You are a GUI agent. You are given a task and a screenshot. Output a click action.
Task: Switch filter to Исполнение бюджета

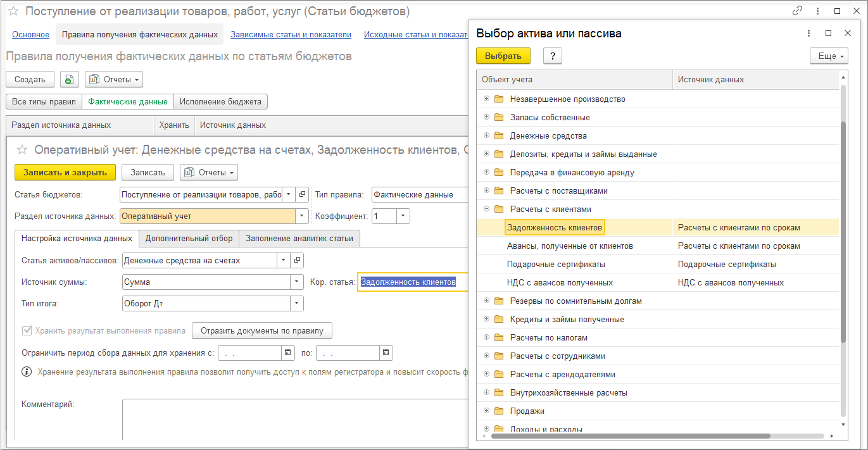point(220,101)
